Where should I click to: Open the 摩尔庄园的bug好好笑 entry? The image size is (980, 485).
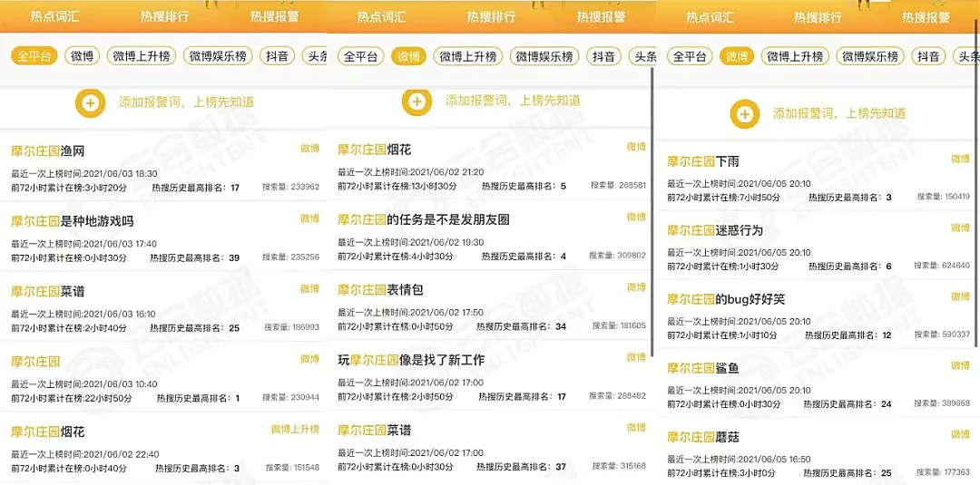818,315
